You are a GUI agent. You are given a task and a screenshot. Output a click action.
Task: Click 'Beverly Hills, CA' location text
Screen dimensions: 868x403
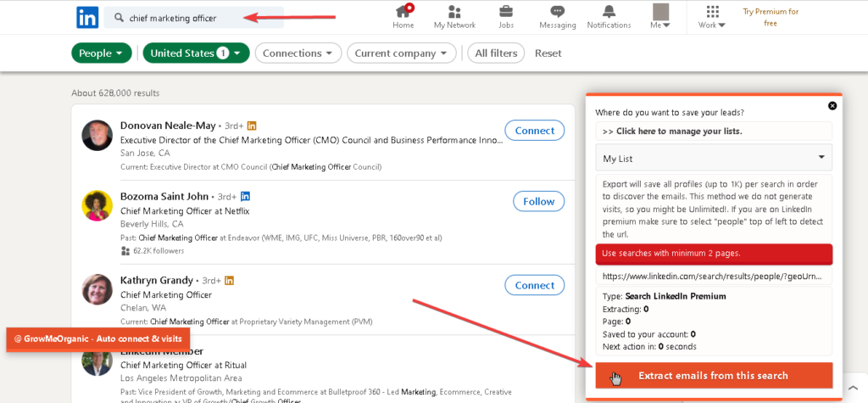point(152,225)
